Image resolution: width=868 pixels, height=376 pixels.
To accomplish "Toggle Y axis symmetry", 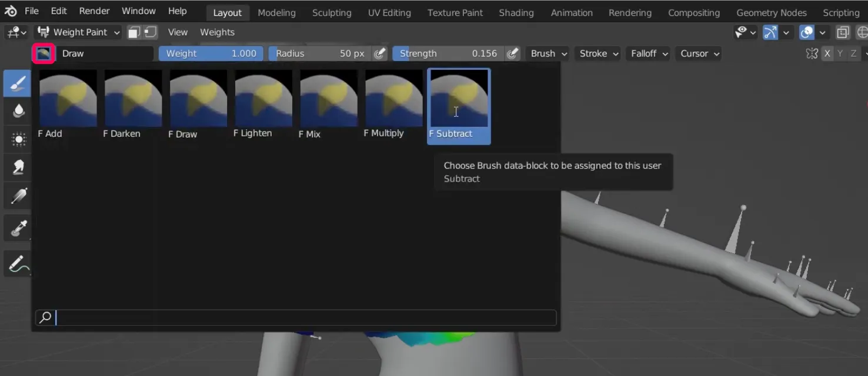I will tap(840, 53).
